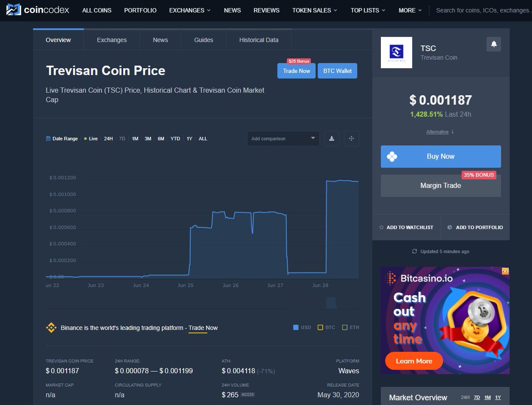Click the fullscreen chart move icon
Screen dimensions: 532x405
click(x=352, y=138)
